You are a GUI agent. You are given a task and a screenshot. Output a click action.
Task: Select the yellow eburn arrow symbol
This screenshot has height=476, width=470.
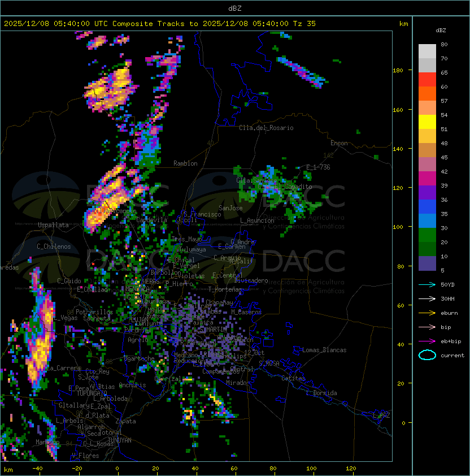pyautogui.click(x=427, y=313)
